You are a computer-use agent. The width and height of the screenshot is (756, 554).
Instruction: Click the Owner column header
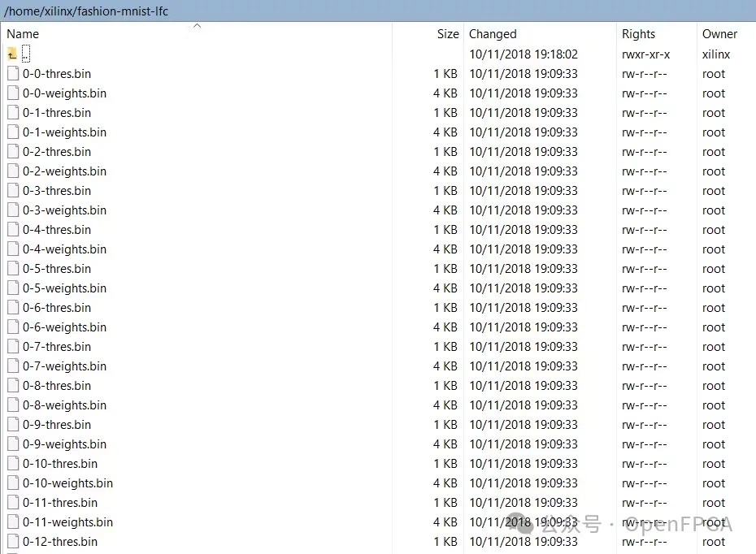point(719,34)
